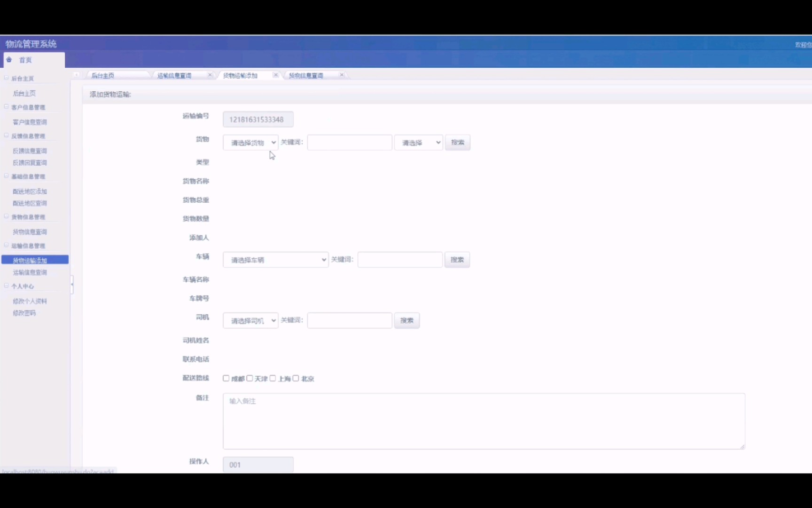Open 货物信息查询 in the sidebar
The height and width of the screenshot is (508, 812).
tap(30, 232)
